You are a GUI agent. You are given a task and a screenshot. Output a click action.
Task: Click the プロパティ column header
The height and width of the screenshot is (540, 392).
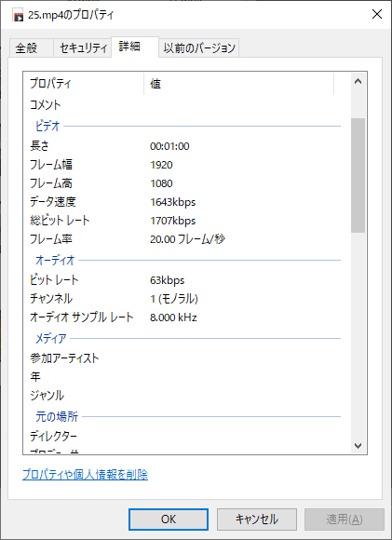click(84, 84)
